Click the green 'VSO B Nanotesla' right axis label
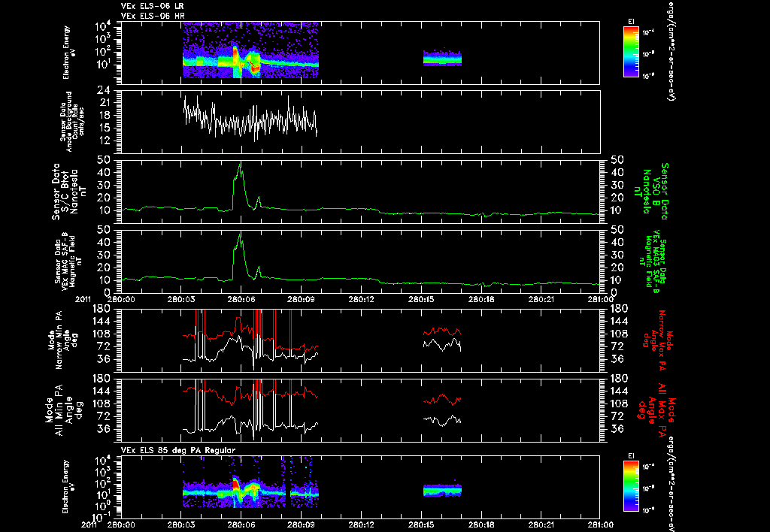This screenshot has width=770, height=532. pos(651,192)
